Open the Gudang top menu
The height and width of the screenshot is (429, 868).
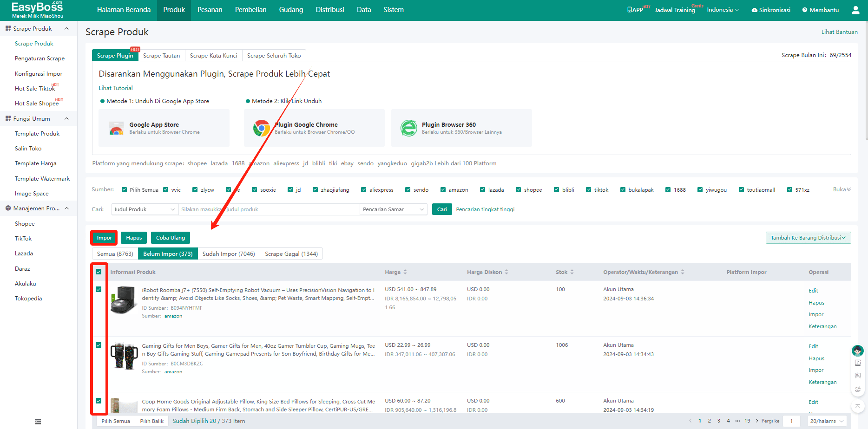coord(291,10)
